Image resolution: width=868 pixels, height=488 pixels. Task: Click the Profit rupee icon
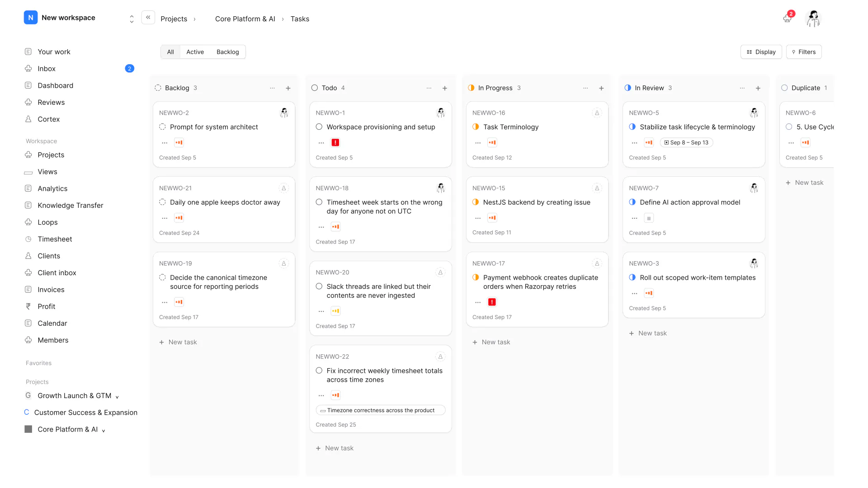tap(28, 306)
